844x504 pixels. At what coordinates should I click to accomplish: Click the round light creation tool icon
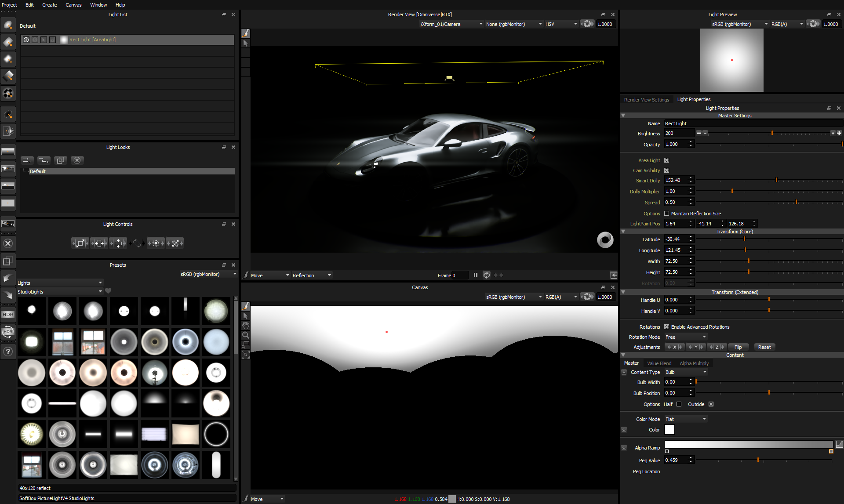click(8, 25)
